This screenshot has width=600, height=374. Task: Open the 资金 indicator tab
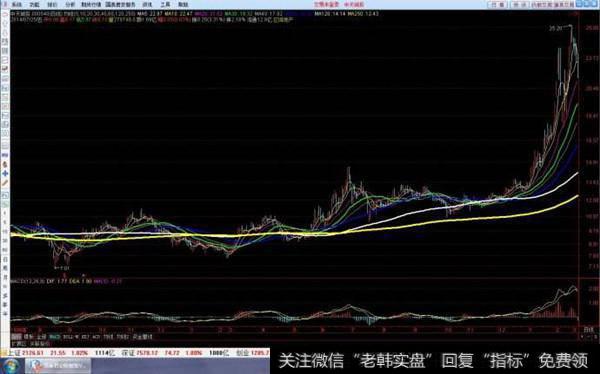click(x=142, y=337)
